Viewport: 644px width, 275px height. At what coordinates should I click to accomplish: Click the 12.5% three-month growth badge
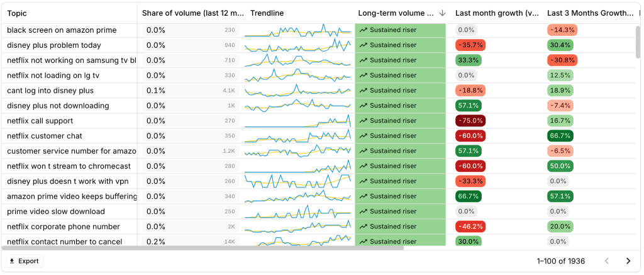click(560, 76)
